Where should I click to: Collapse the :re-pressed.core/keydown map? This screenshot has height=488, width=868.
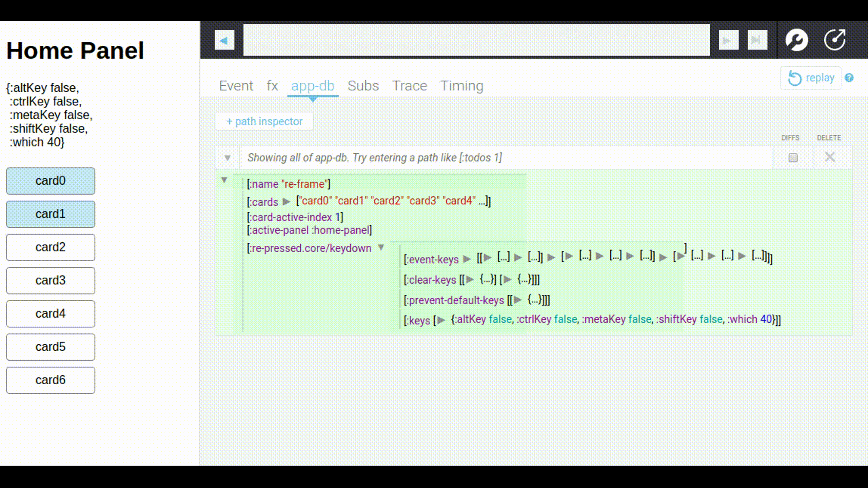[x=381, y=248]
